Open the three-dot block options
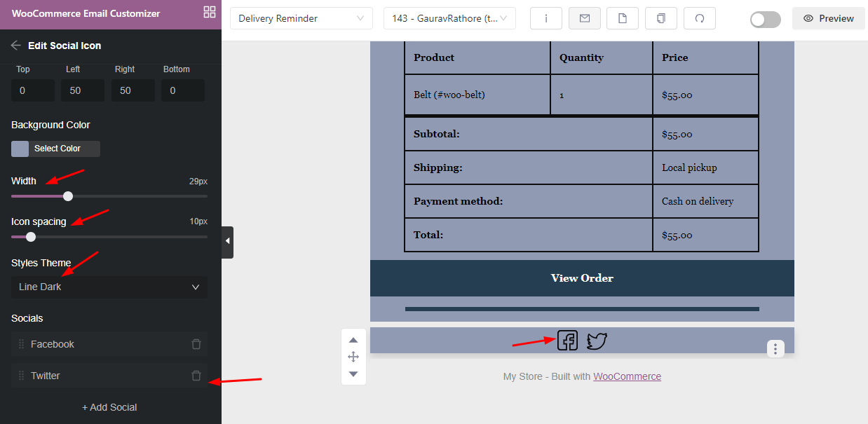Screen dimensions: 868x424 [x=775, y=348]
